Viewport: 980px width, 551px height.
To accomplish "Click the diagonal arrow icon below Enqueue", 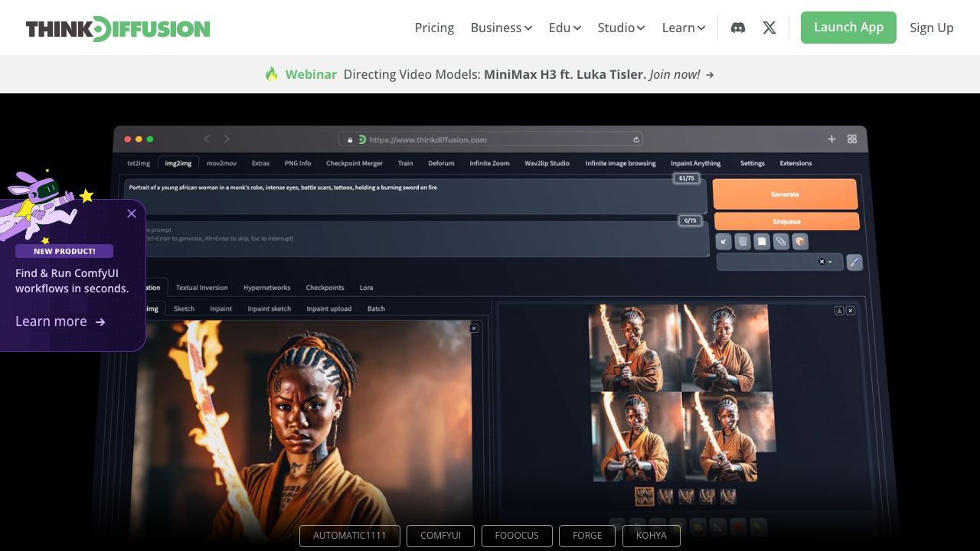I will click(724, 242).
